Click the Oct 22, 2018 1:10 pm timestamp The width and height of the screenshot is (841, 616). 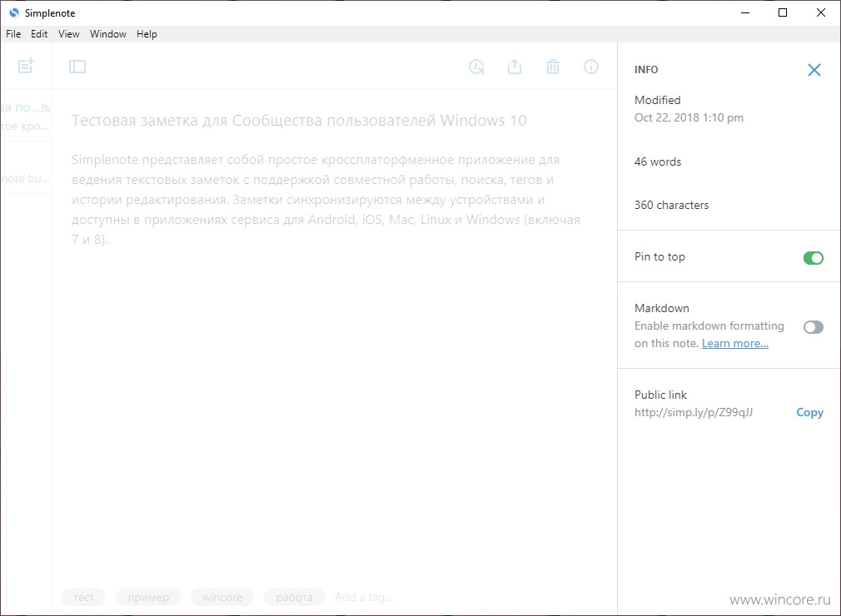(x=689, y=117)
